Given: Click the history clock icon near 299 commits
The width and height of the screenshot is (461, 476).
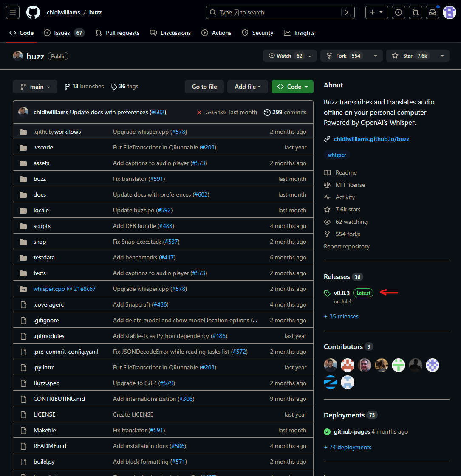Looking at the screenshot, I should [x=267, y=113].
